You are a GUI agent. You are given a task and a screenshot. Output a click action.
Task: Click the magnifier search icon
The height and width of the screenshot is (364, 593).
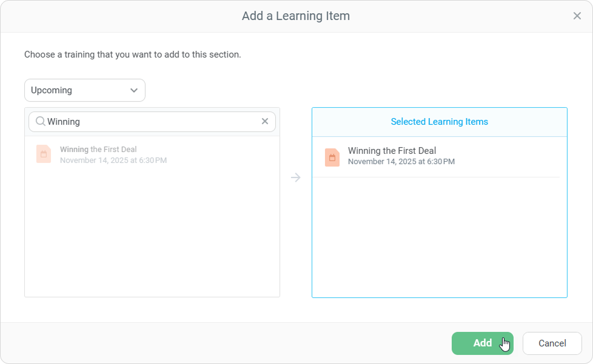coord(41,122)
